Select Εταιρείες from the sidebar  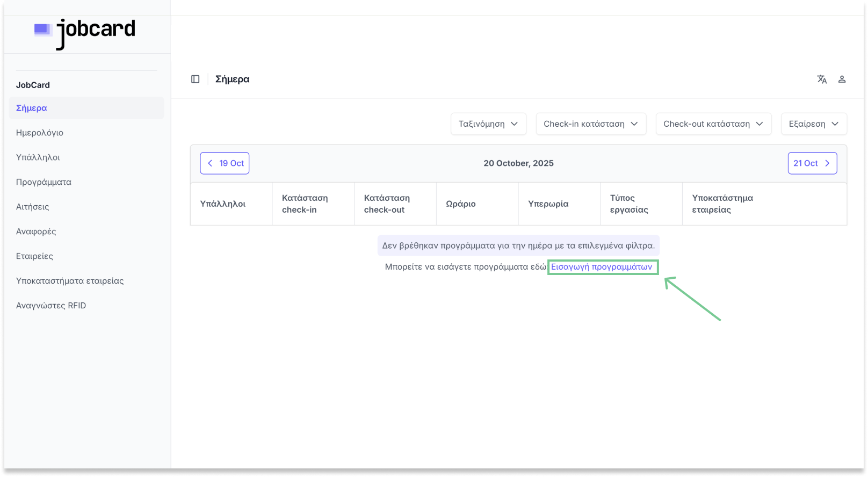click(x=35, y=256)
